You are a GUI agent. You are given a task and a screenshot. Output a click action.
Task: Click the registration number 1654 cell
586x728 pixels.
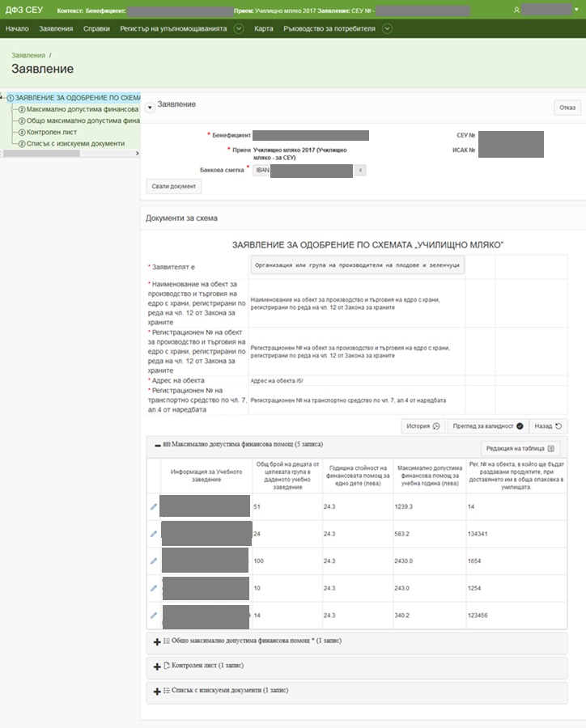pyautogui.click(x=474, y=561)
